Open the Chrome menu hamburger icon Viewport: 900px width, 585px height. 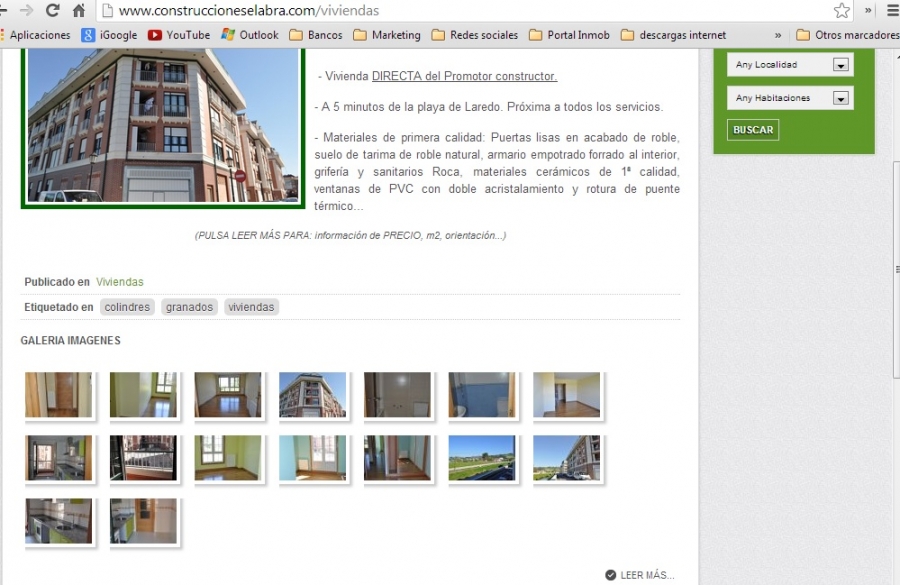pyautogui.click(x=893, y=10)
